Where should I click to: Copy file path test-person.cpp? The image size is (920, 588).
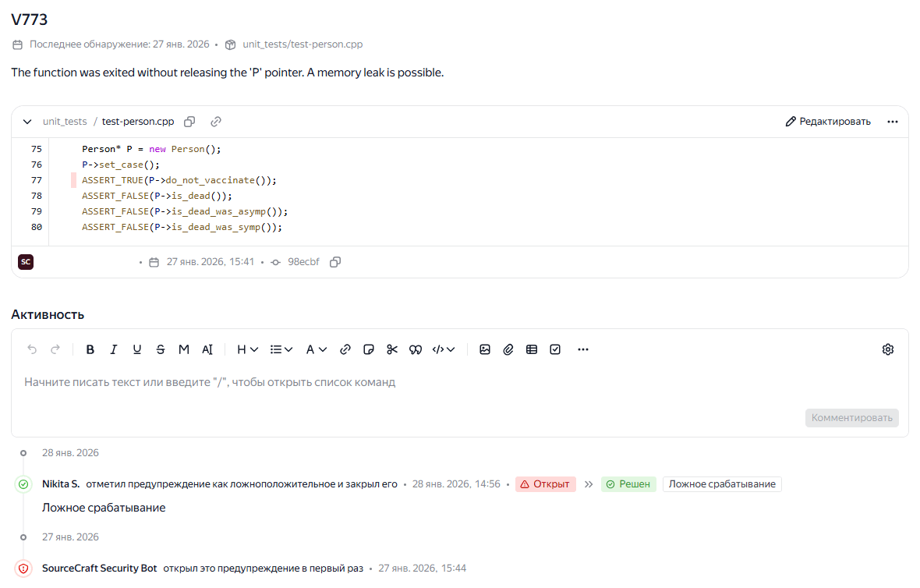(189, 122)
